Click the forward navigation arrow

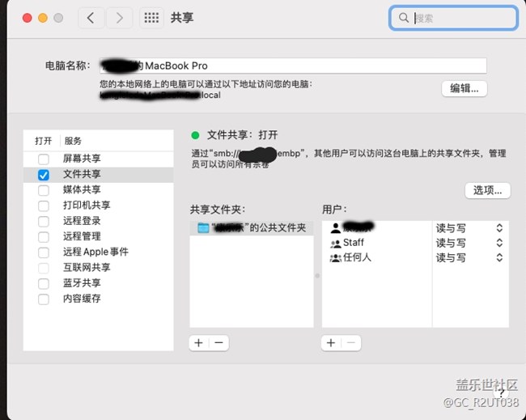tap(120, 18)
